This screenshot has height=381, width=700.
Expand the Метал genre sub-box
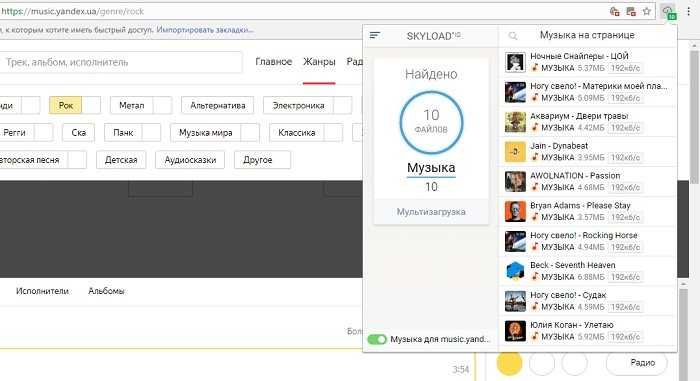(x=162, y=105)
